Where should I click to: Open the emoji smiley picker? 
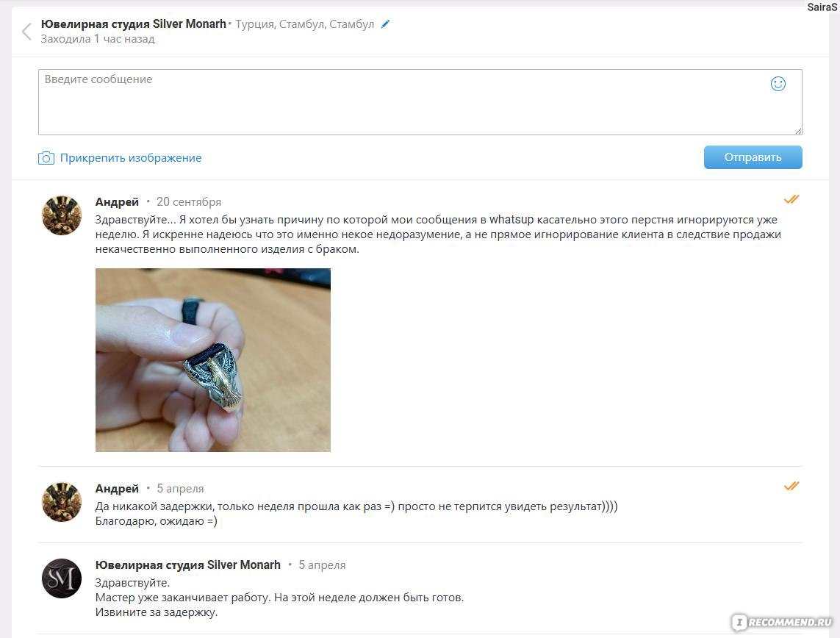click(x=778, y=84)
